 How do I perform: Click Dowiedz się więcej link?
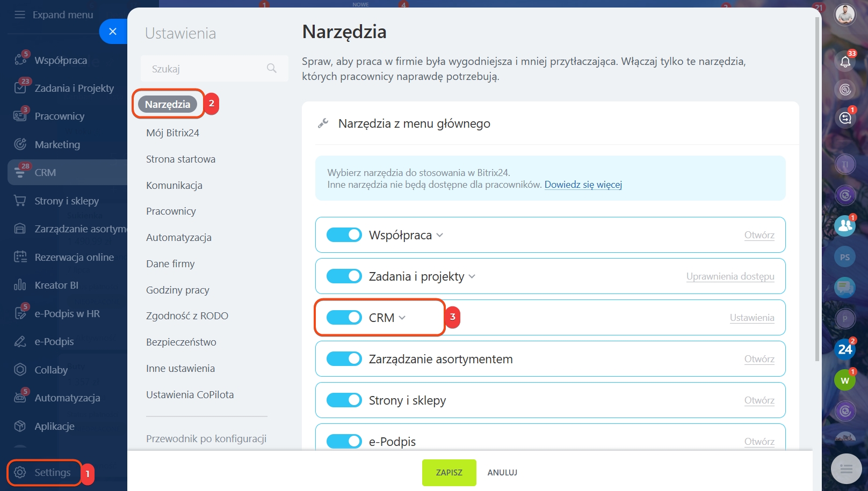tap(583, 185)
